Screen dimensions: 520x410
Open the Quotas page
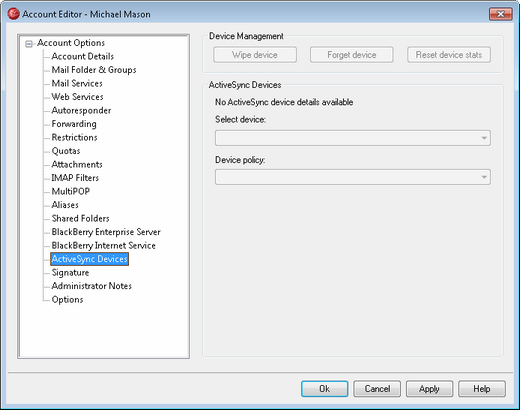[x=66, y=151]
